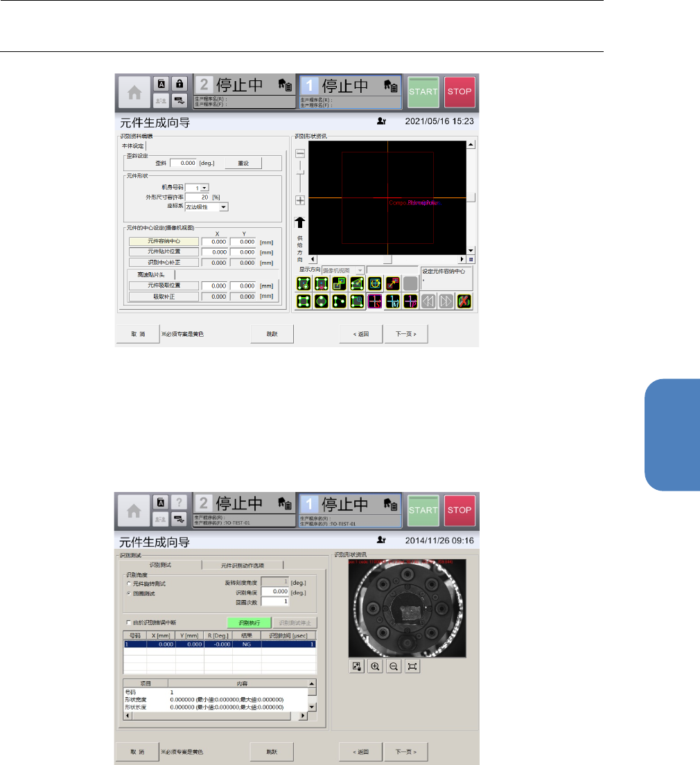Select the rectangle with gear point tool

[x=304, y=283]
